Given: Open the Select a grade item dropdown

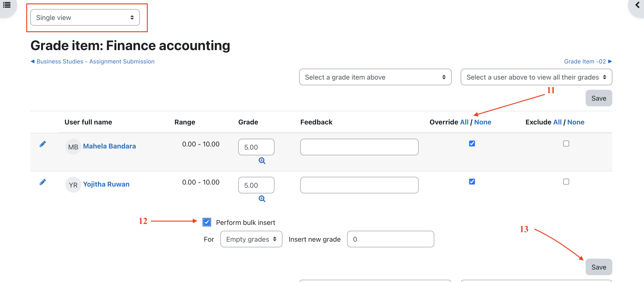Looking at the screenshot, I should tap(375, 77).
